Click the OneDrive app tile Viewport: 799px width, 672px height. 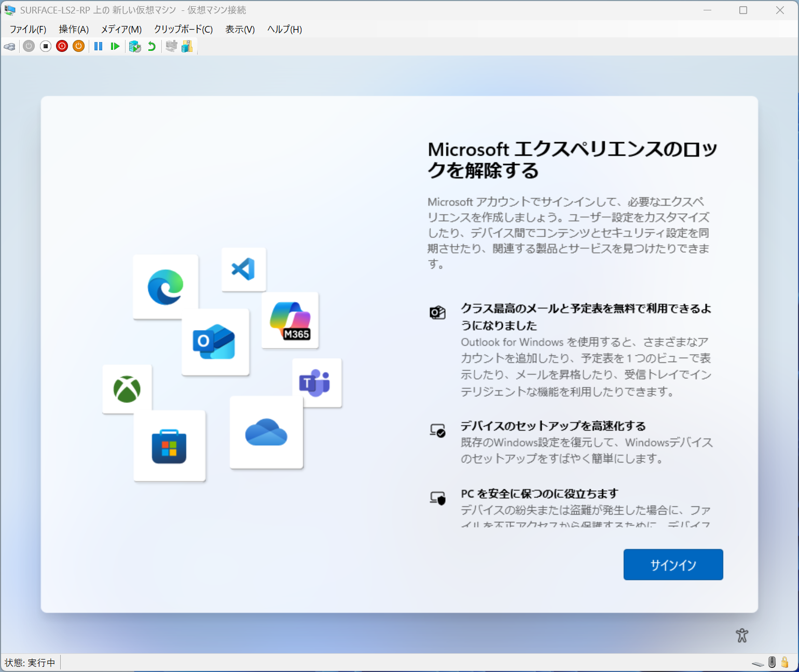pyautogui.click(x=266, y=434)
